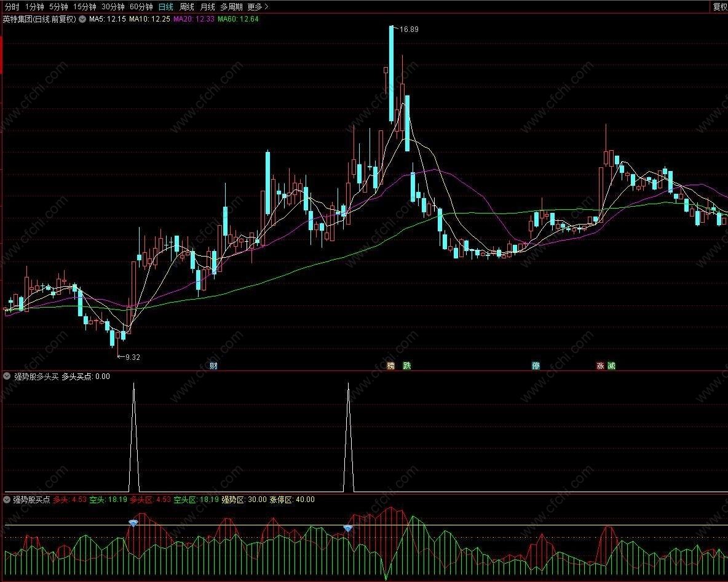Select the 60分钟 period tab
Image resolution: width=728 pixels, height=582 pixels.
point(141,7)
